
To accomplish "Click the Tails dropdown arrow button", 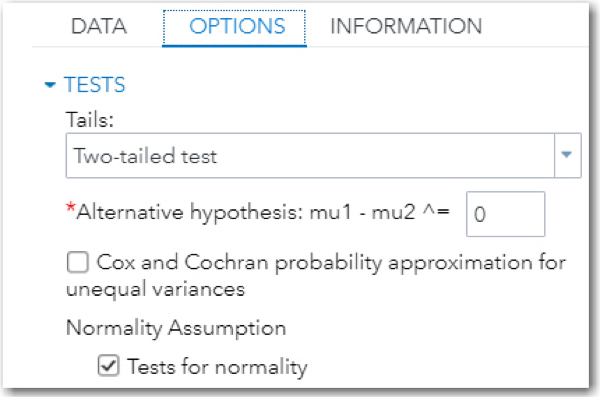I will tap(567, 155).
